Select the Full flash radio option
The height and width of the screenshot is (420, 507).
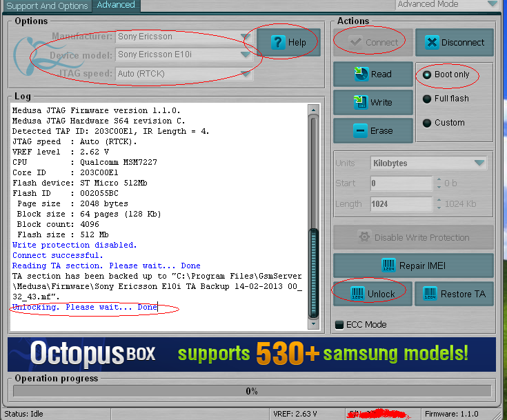pyautogui.click(x=427, y=99)
